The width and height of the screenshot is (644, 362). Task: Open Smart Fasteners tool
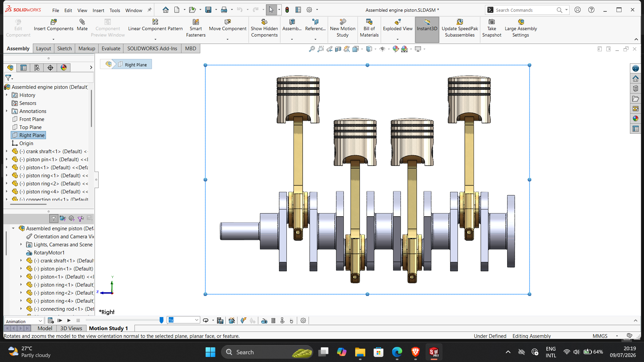point(196,28)
